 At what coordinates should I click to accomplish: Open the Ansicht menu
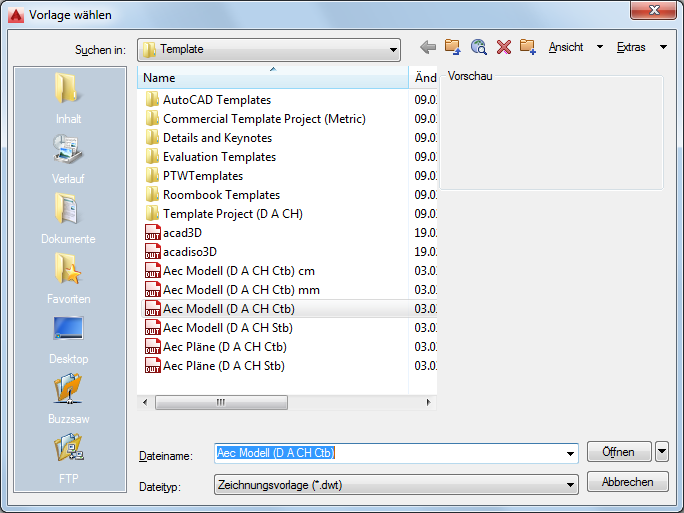coord(566,47)
